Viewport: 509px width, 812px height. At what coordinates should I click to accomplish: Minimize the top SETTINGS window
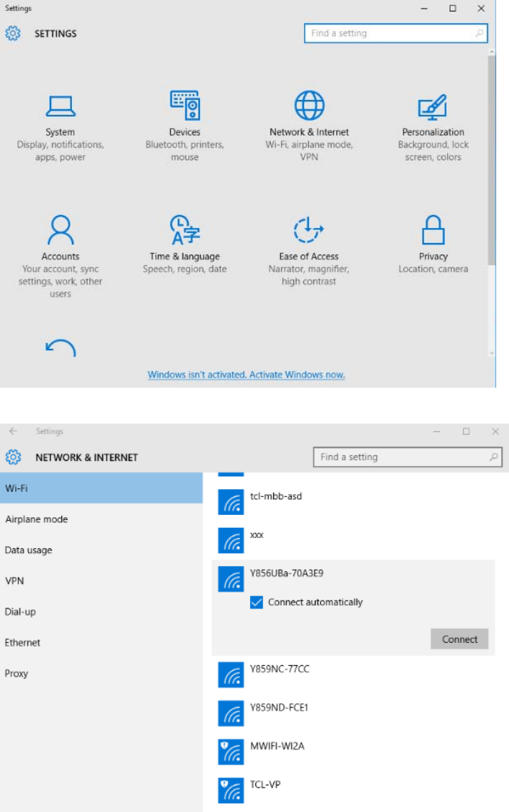tap(424, 9)
